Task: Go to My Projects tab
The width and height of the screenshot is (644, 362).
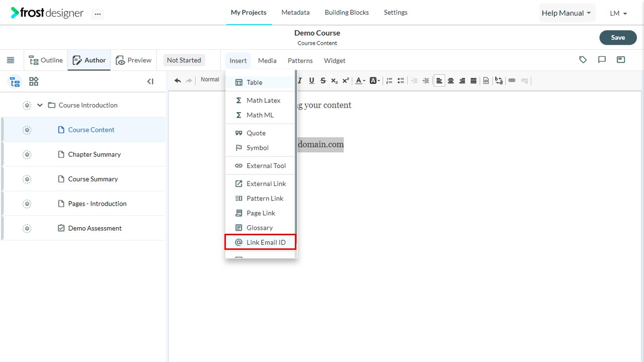Action: tap(249, 12)
